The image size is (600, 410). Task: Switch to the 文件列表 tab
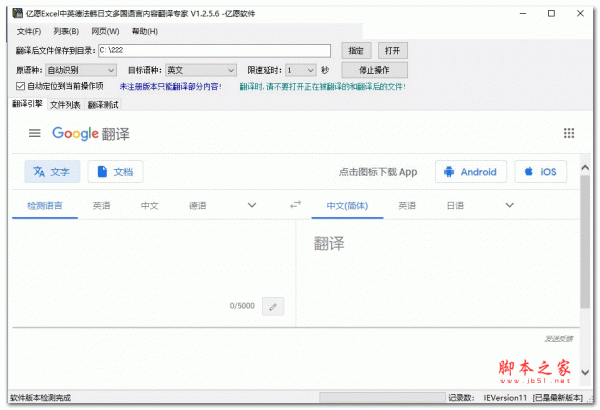click(66, 103)
